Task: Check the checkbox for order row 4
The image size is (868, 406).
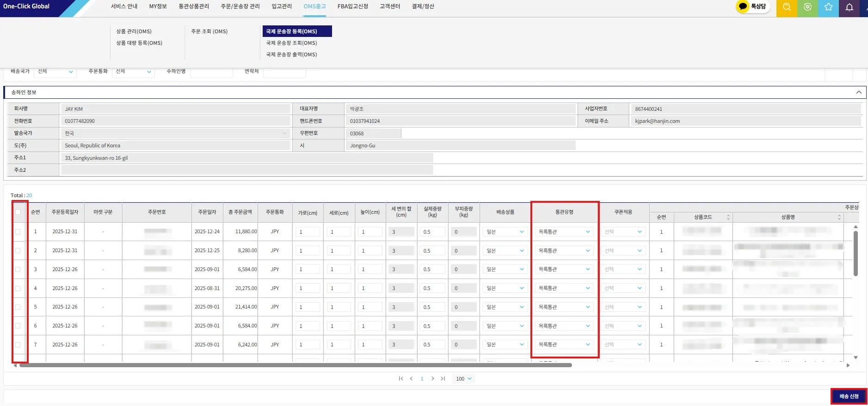Action: pyautogui.click(x=18, y=288)
